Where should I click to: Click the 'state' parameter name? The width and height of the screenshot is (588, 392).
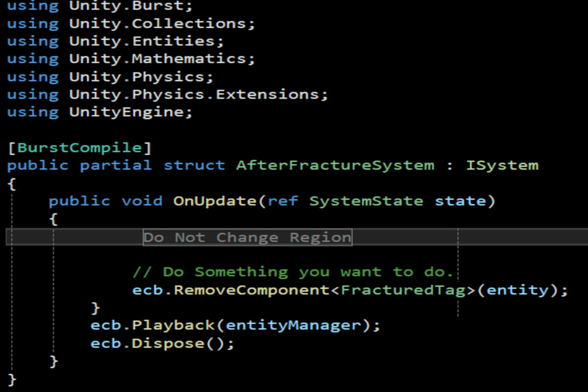[460, 201]
